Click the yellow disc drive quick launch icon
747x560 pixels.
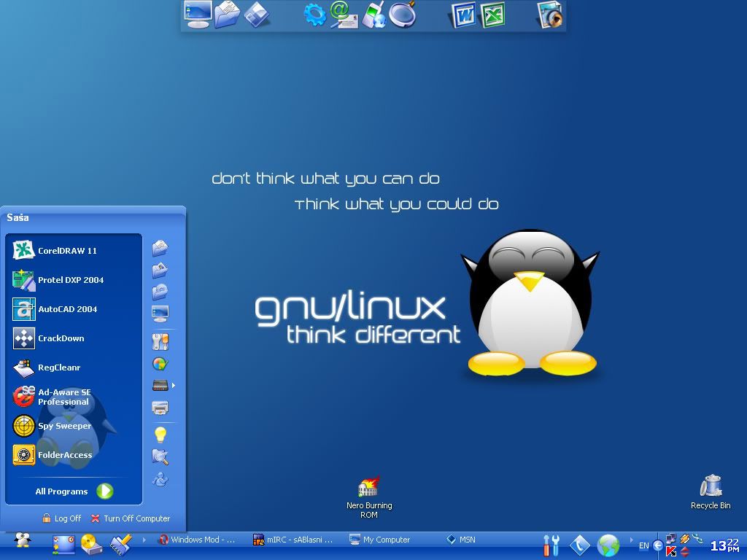91,544
